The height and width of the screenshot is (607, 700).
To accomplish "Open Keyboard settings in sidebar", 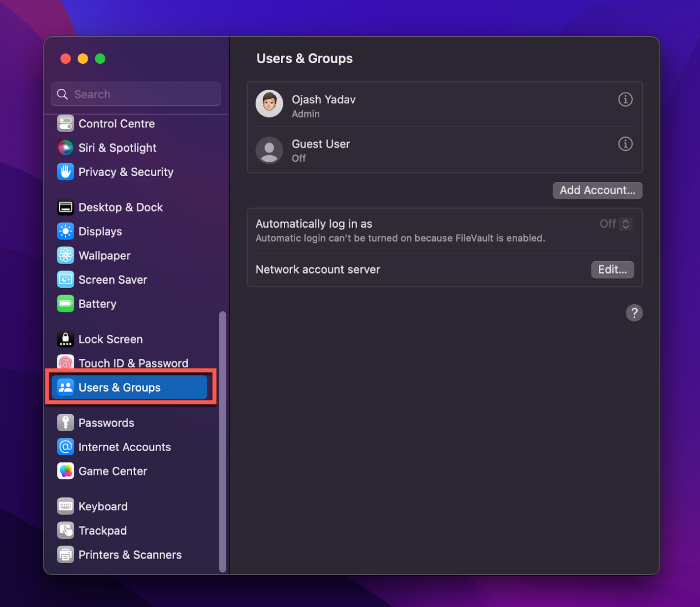I will [103, 506].
